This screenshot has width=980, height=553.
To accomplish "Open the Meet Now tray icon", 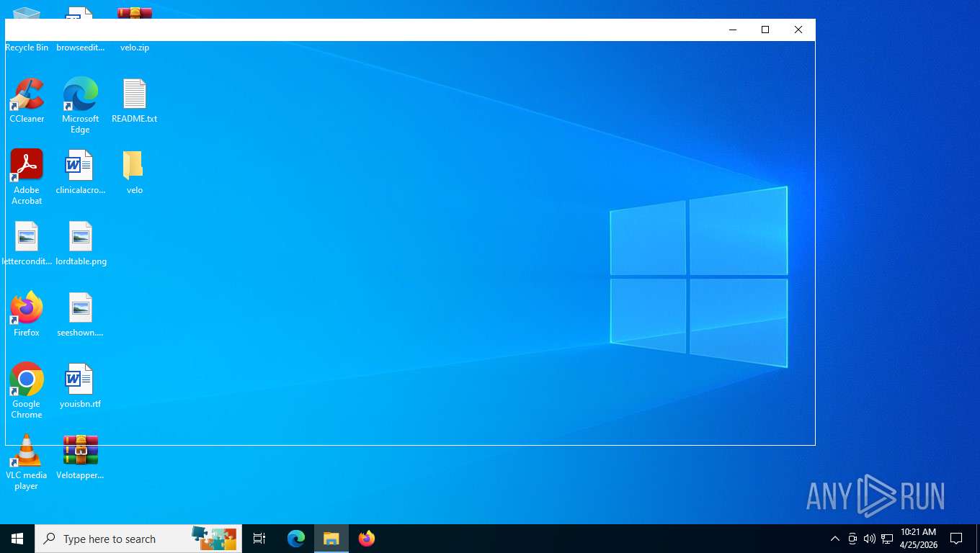I will coord(852,539).
